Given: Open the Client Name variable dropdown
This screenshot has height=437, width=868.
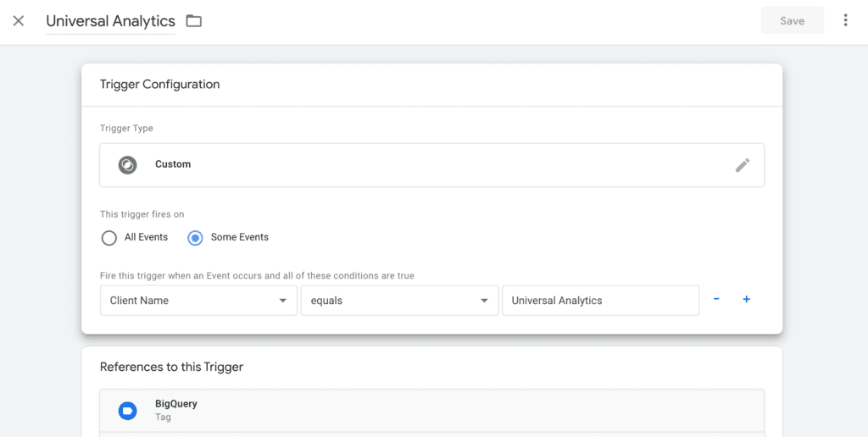Looking at the screenshot, I should (198, 301).
